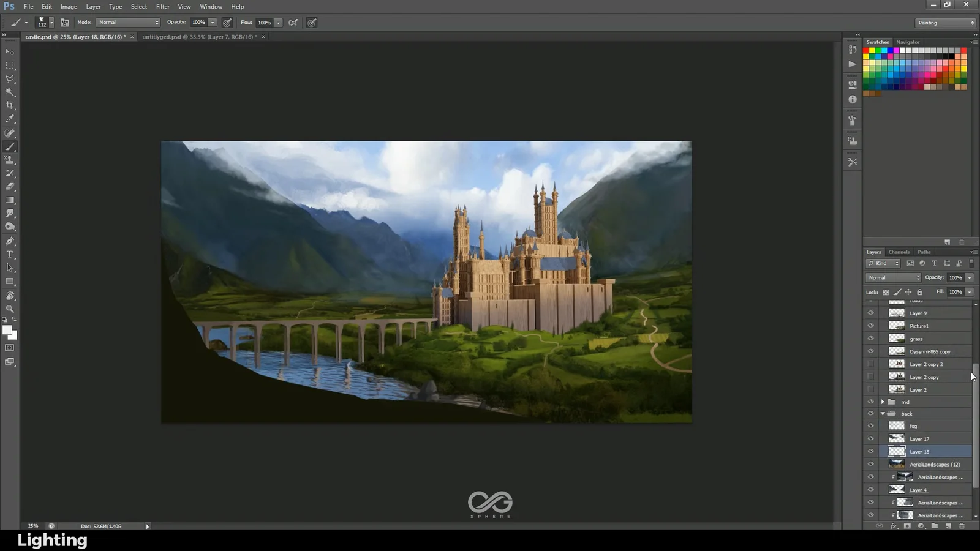Click the Delete layer trash button
Screen dimensions: 980x551
pos(962,525)
